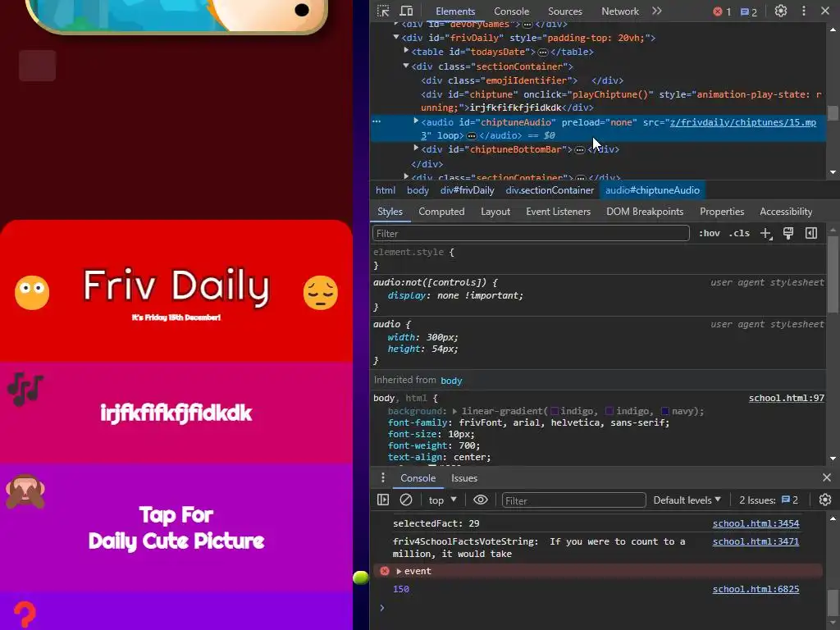
Task: Open the Default levels dropdown
Action: click(687, 500)
